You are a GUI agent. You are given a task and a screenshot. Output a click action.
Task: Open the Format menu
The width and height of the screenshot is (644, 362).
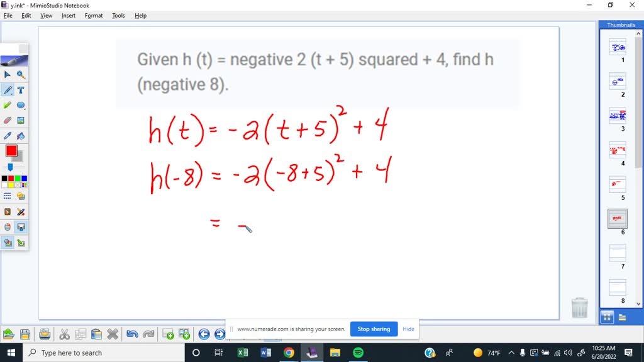click(x=93, y=15)
